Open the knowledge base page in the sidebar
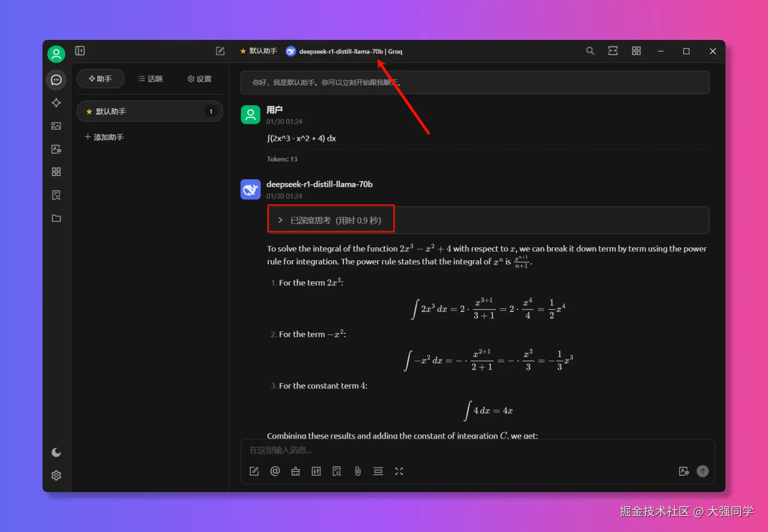The height and width of the screenshot is (532, 768). pos(56,195)
